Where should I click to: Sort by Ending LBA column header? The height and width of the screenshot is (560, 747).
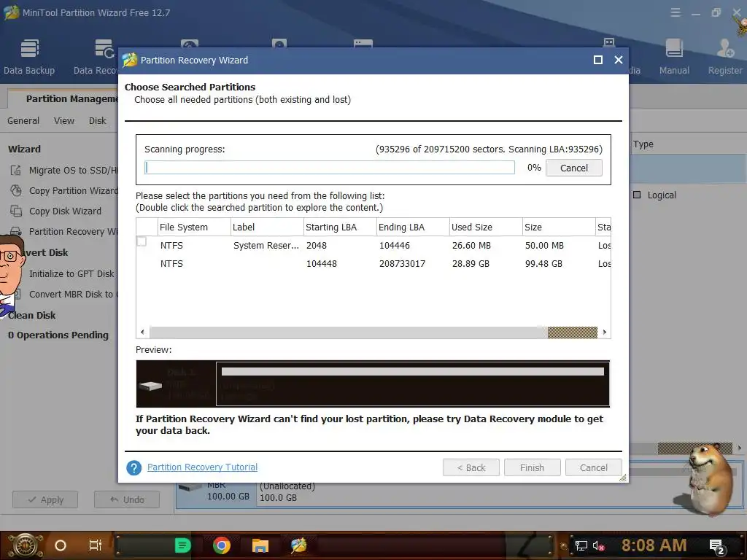[x=413, y=227]
